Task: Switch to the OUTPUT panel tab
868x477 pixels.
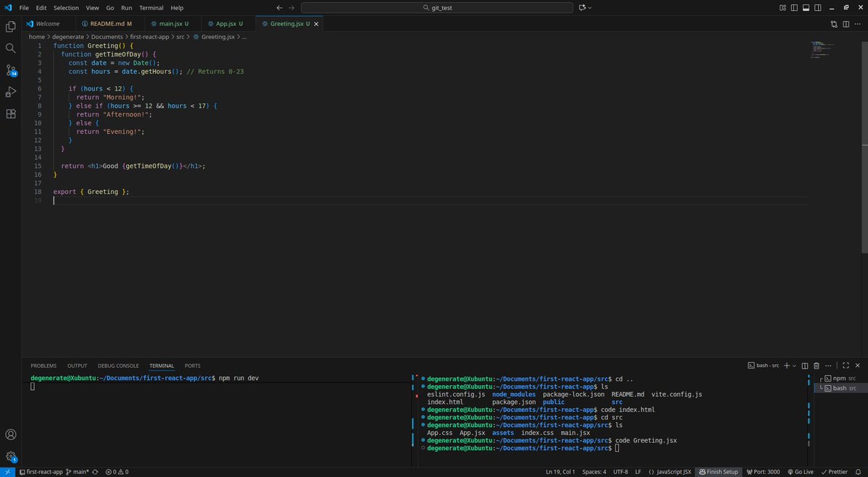Action: click(x=77, y=366)
